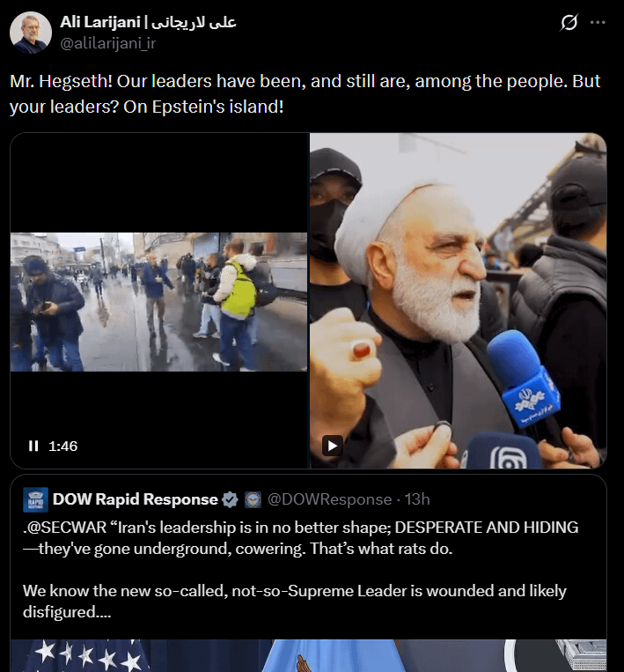The width and height of the screenshot is (624, 672).
Task: Click the affiliation seal badge icon
Action: pos(252,499)
